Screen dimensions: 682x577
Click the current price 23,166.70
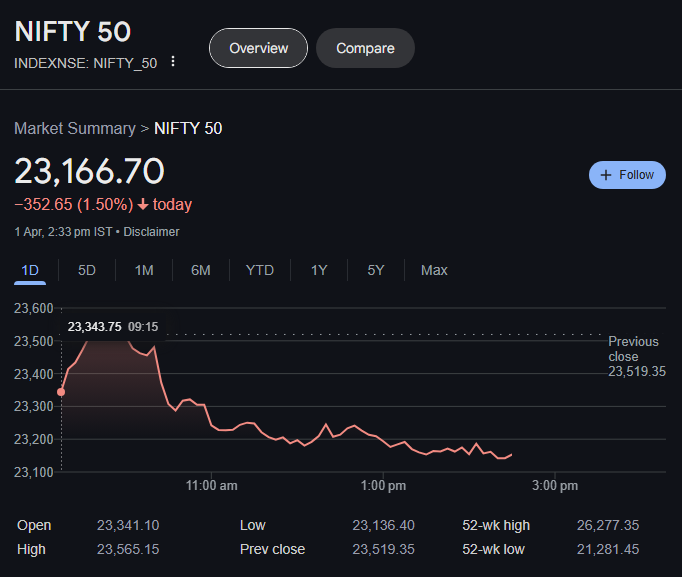coord(90,171)
